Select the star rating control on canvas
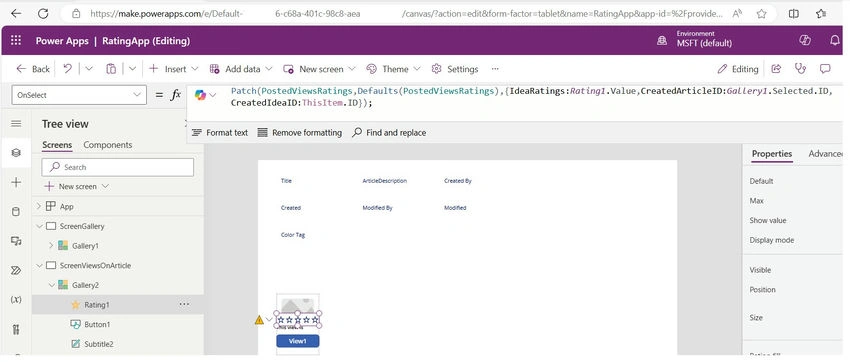850x362 pixels. (298, 320)
